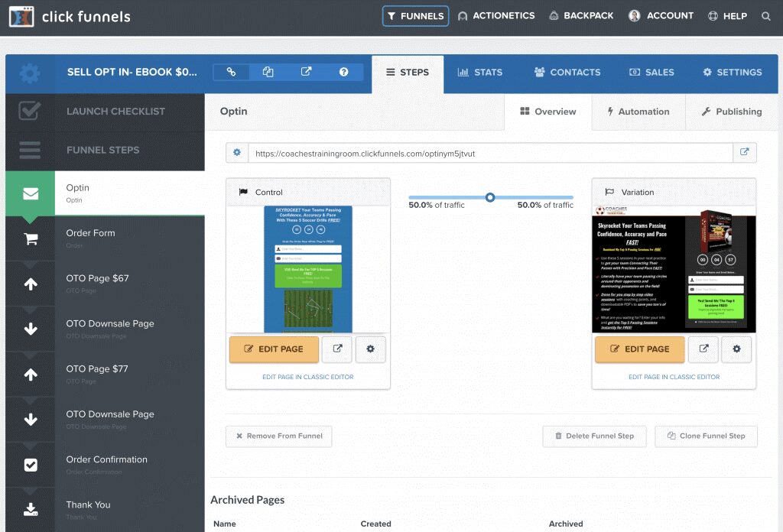Open the Funnels menu

click(x=415, y=16)
